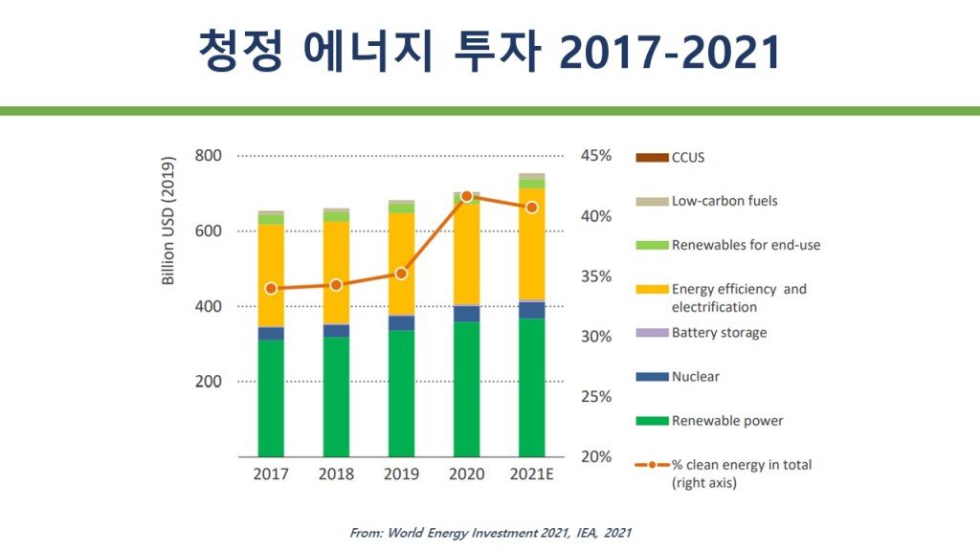Click the 2021E orange line data point
Screen dimensions: 980x551
click(532, 208)
